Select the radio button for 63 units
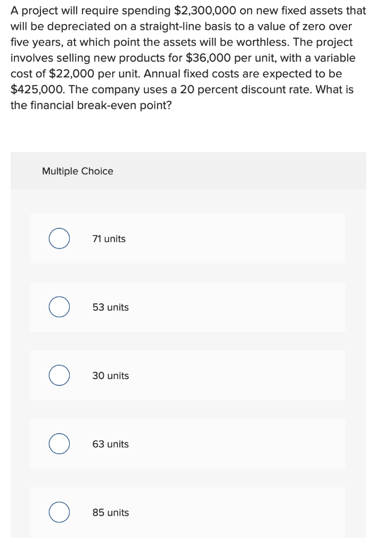This screenshot has width=392, height=546. tap(59, 443)
